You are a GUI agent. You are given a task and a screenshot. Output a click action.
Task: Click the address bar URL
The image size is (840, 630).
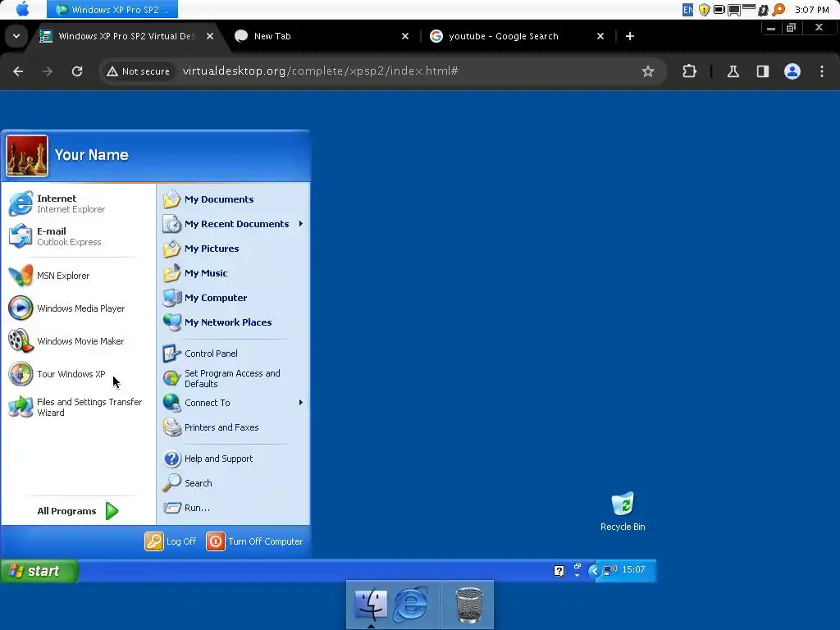tap(321, 71)
